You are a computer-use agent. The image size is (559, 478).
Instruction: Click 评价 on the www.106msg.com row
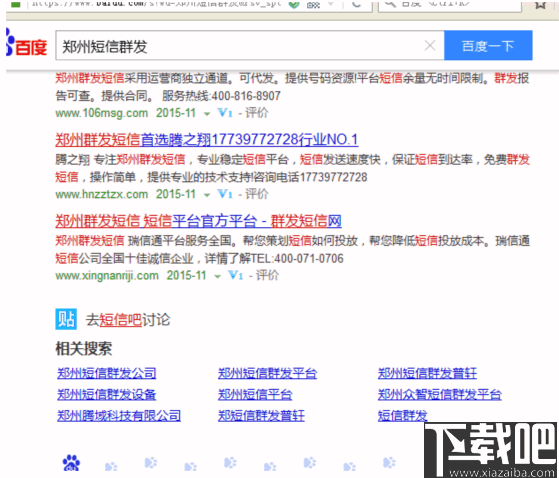tap(257, 113)
